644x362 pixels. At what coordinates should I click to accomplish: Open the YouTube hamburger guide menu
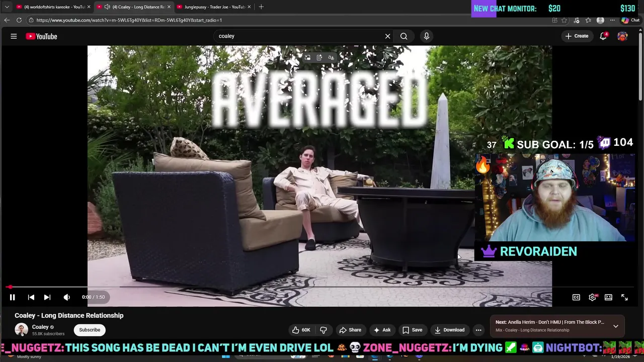(x=14, y=36)
